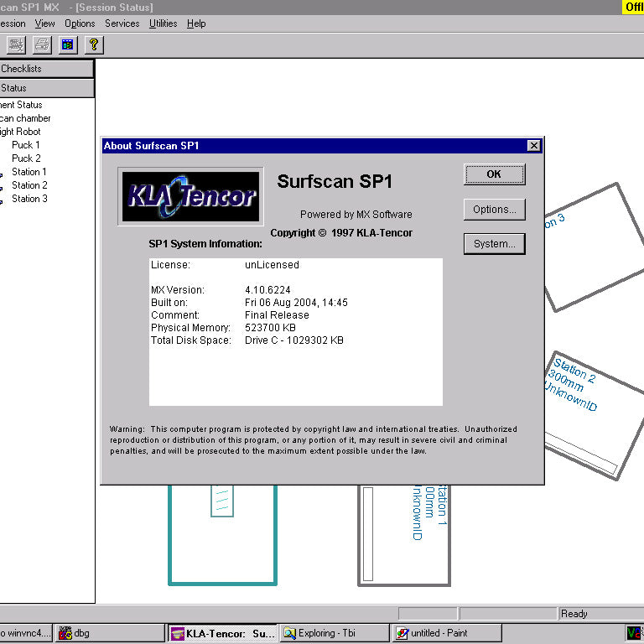Expand the Checklists panel header
This screenshot has width=644, height=644.
pyautogui.click(x=46, y=69)
